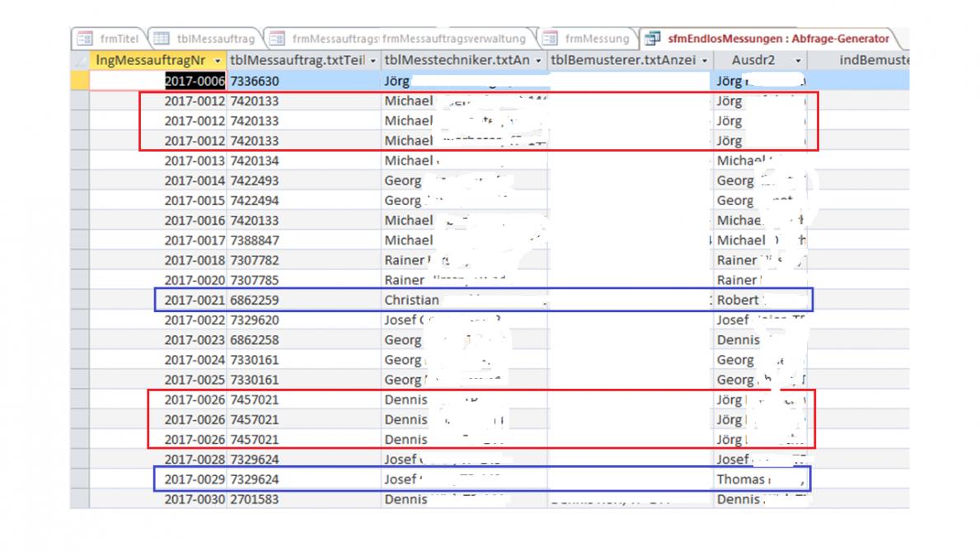Click the cell 2017-0024
Viewport: 980px width, 551px height.
(x=158, y=360)
